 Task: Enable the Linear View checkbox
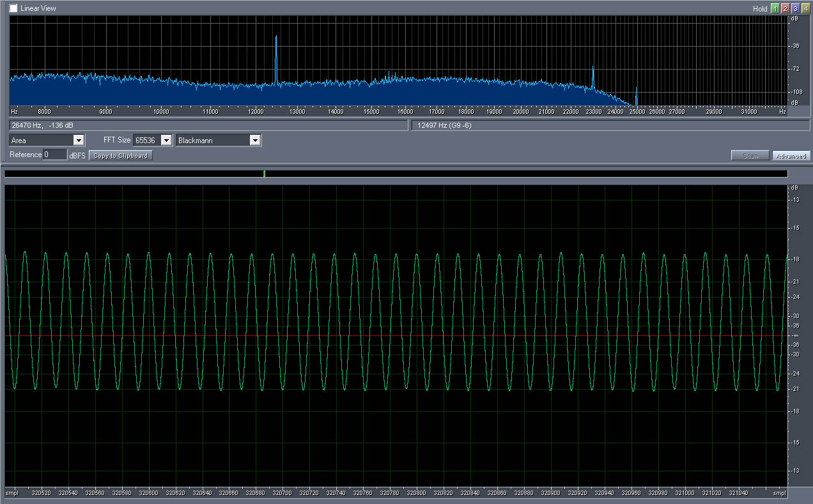click(x=13, y=8)
